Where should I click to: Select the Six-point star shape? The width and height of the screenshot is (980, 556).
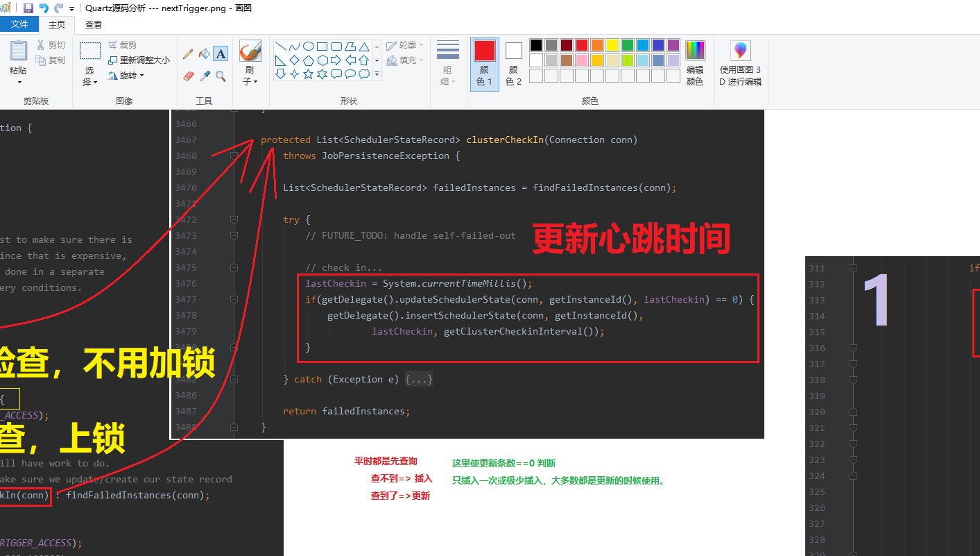click(323, 74)
